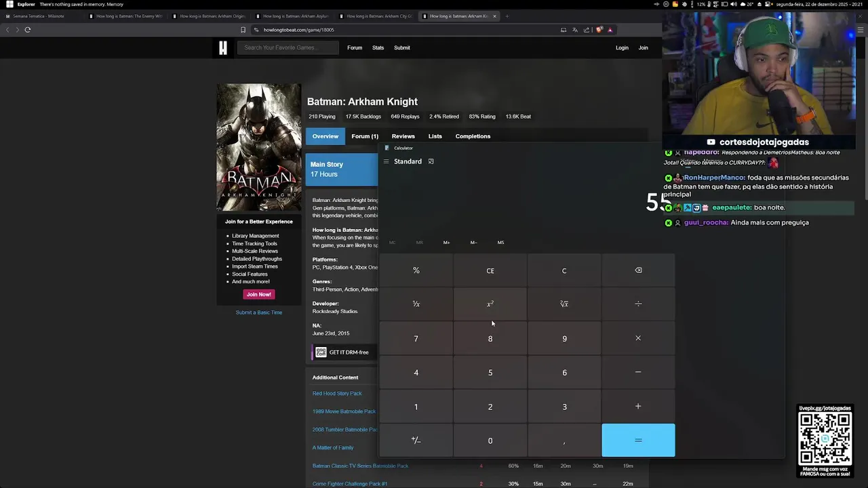The height and width of the screenshot is (488, 868).
Task: Click the Join Now! button
Action: click(x=258, y=294)
